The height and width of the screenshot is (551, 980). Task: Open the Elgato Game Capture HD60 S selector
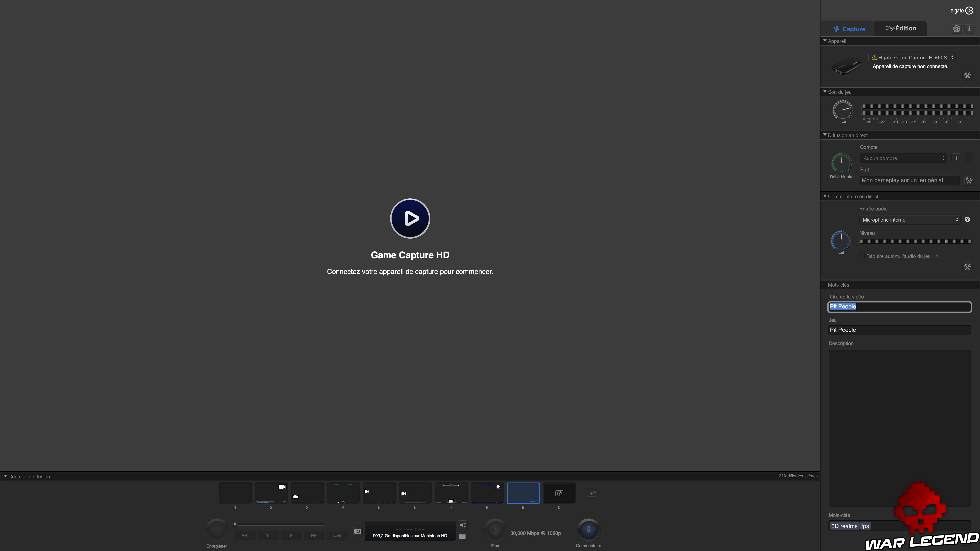coord(912,57)
